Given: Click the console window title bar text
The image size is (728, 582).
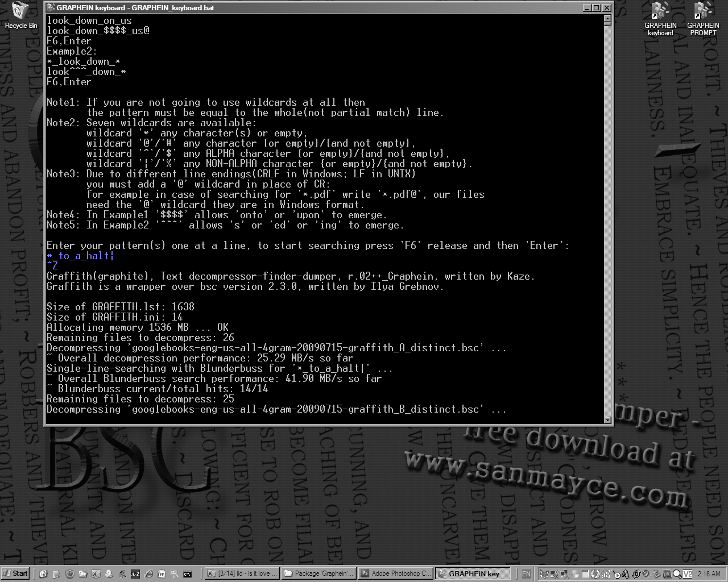Looking at the screenshot, I should [135, 8].
